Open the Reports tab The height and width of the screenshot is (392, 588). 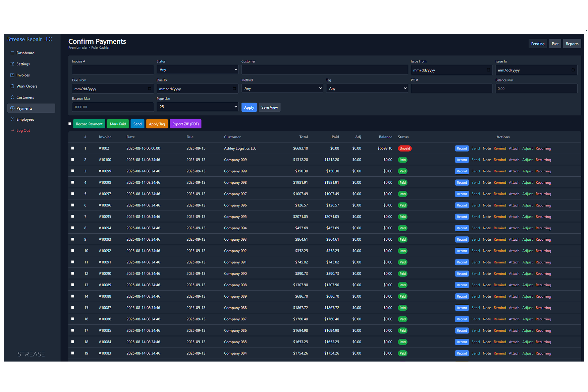point(572,44)
